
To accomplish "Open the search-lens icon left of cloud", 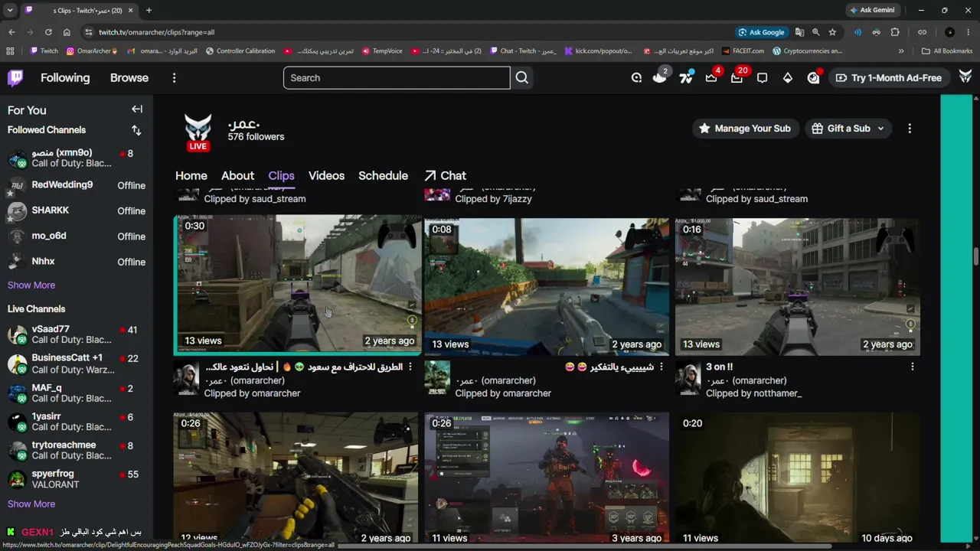I will coord(636,77).
